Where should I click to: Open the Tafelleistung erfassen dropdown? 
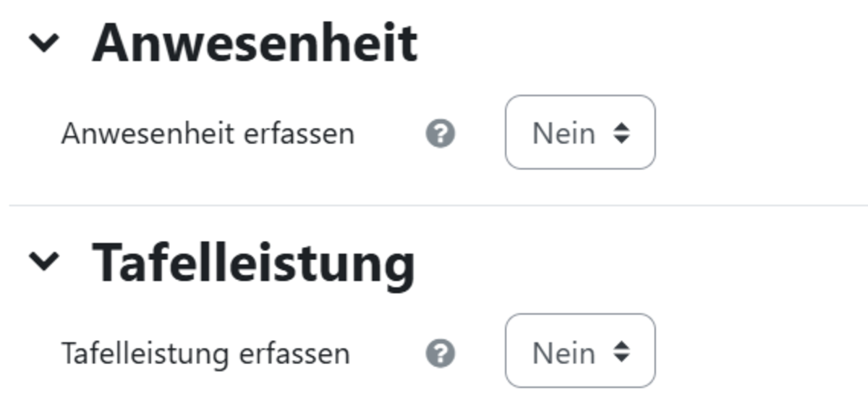pyautogui.click(x=580, y=351)
